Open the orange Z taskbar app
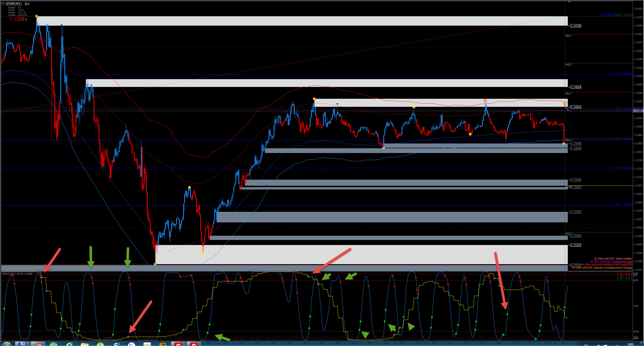644x346 pixels. (163, 344)
